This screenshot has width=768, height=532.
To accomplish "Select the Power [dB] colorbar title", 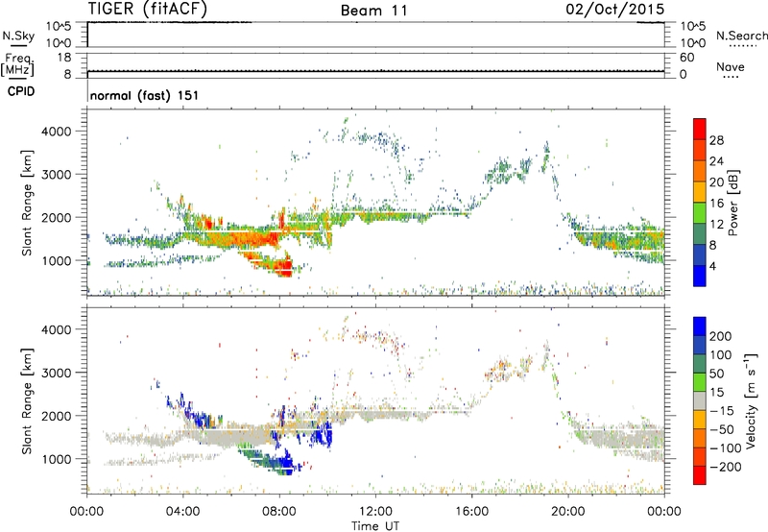I will [x=733, y=203].
